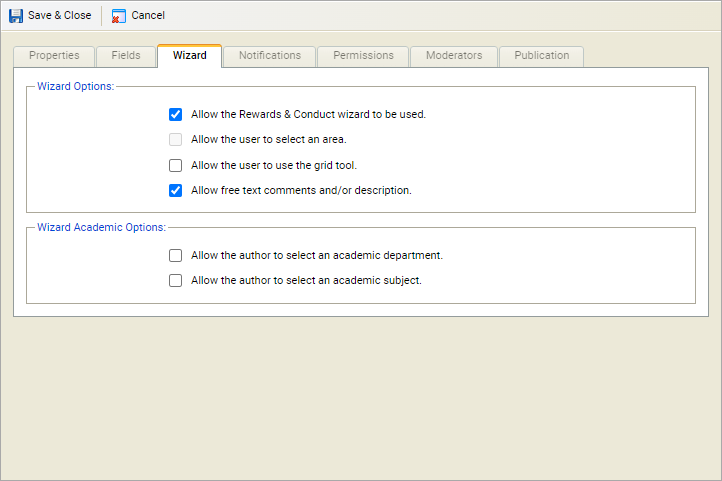
Task: Click the red X Cancel icon
Action: tap(119, 16)
